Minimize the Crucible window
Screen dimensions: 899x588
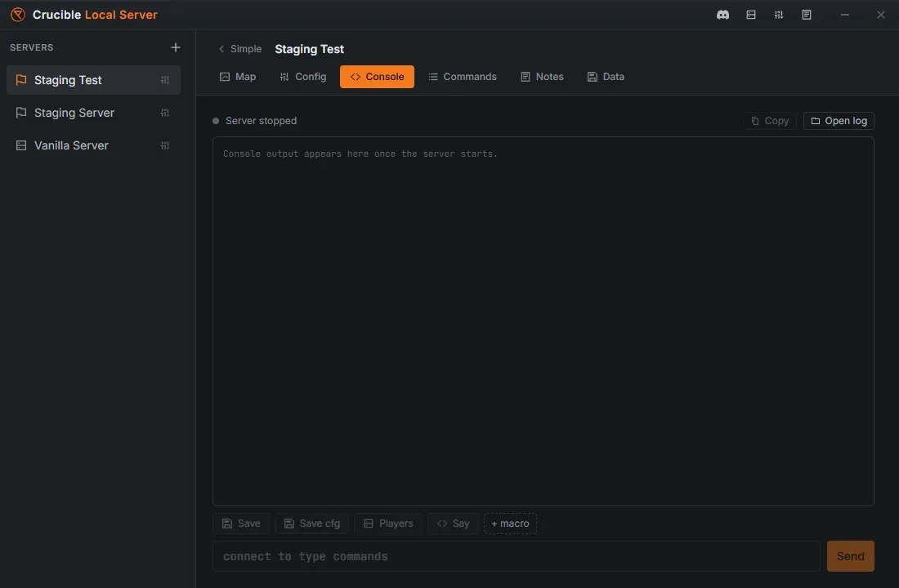[x=844, y=15]
